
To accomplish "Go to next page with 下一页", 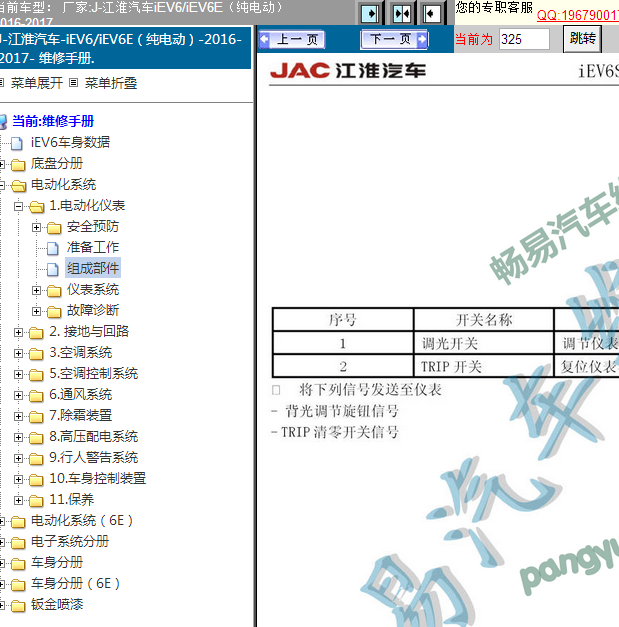I will pos(394,39).
